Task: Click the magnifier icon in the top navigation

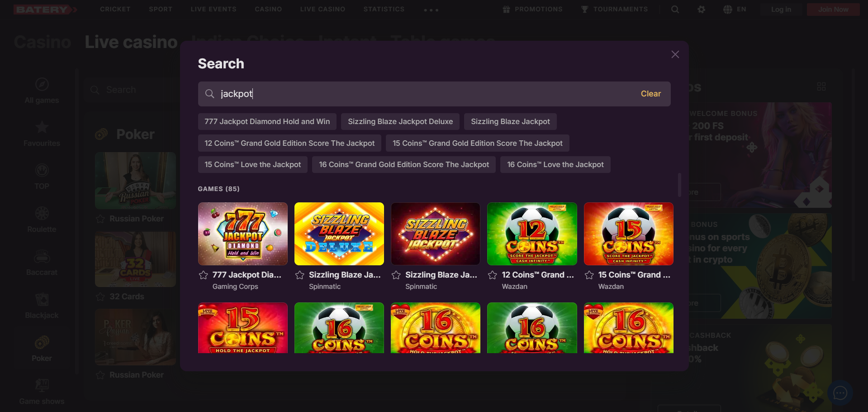Action: tap(675, 10)
